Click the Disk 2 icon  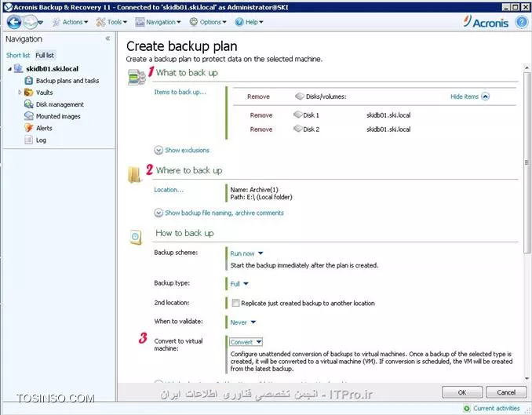click(x=297, y=129)
